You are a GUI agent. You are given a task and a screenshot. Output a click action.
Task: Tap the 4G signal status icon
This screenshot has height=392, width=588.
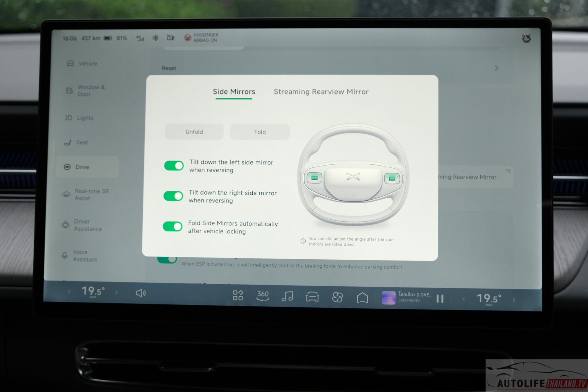(x=140, y=38)
